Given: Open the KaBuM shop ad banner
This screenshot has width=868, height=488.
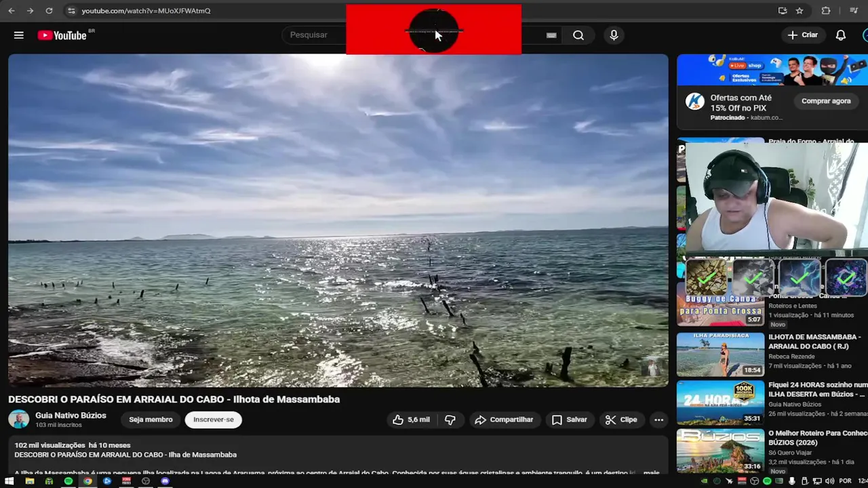Looking at the screenshot, I should (x=772, y=70).
